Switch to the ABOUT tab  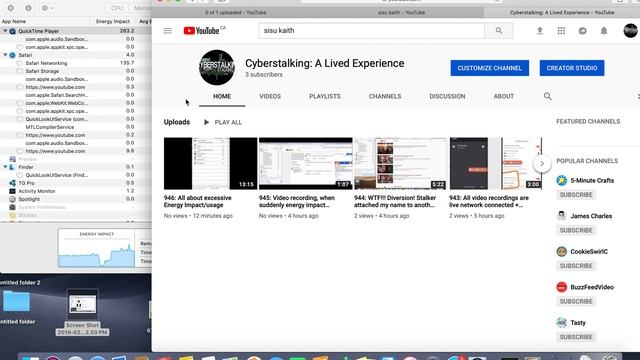tap(504, 96)
